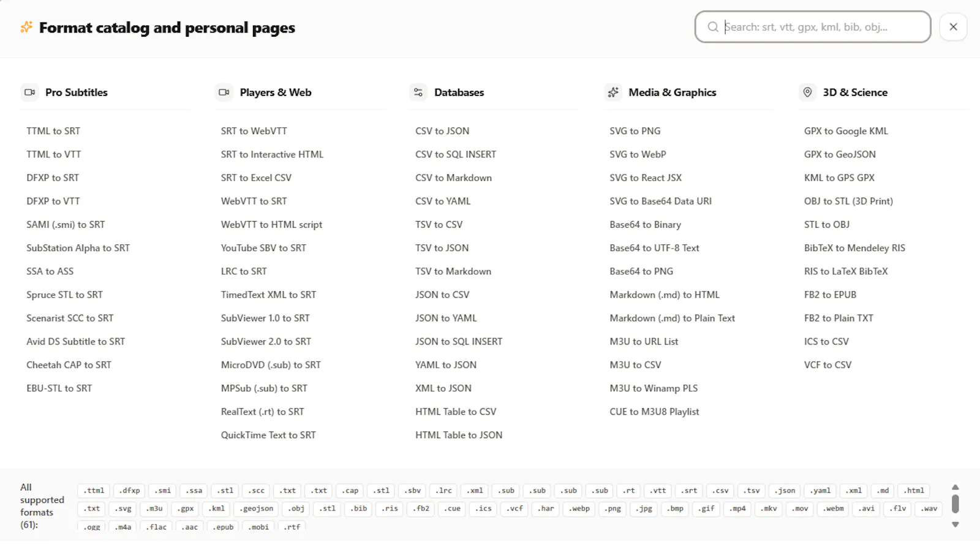This screenshot has height=560, width=980.
Task: Click the 3D & Science pin icon
Action: click(x=807, y=92)
